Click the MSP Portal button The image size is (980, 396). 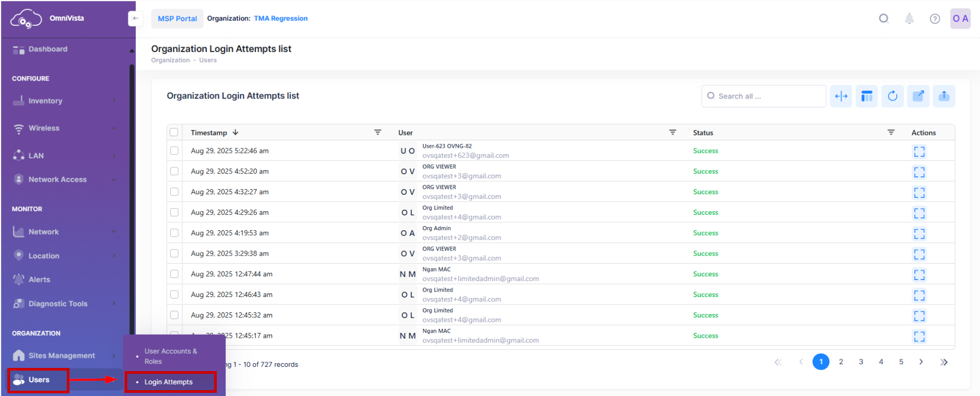177,19
